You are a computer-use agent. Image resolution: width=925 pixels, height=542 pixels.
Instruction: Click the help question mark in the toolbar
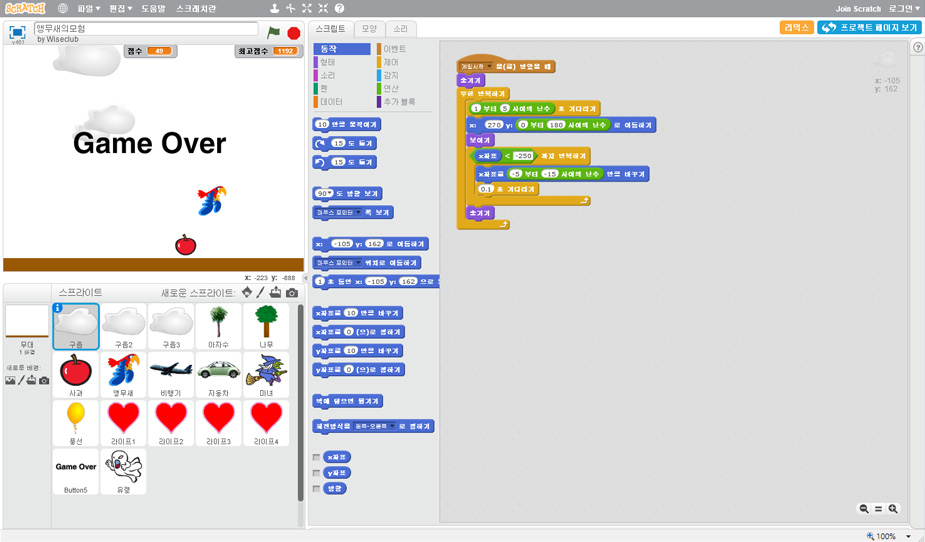pyautogui.click(x=339, y=8)
